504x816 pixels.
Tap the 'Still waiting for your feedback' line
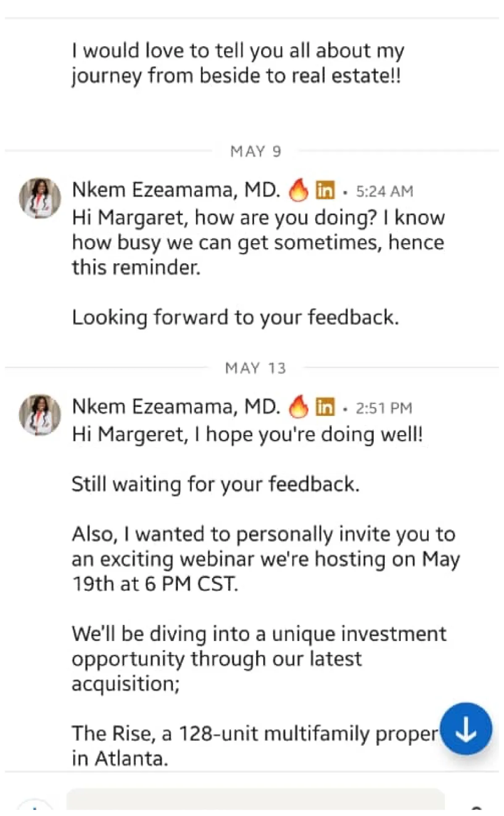coord(215,484)
